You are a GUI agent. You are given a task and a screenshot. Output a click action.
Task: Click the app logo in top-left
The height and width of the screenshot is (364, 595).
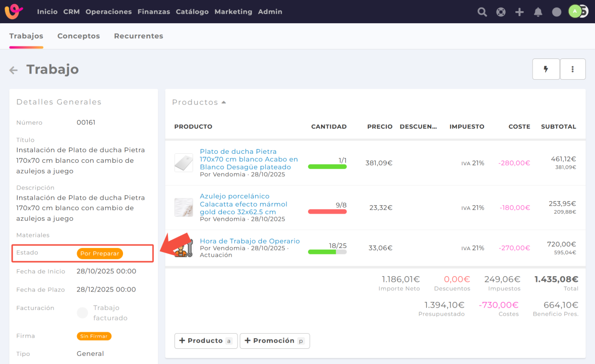[14, 11]
